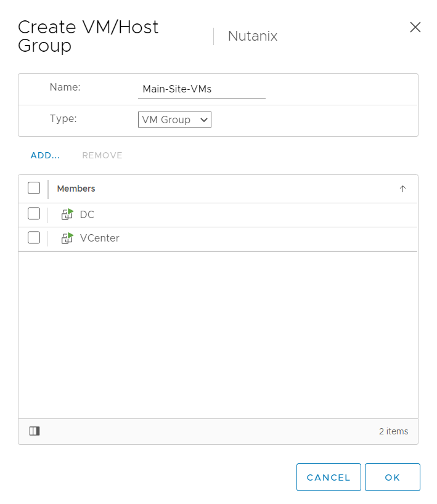Viewport: 437px width, 504px height.
Task: Confirm the group with OK button
Action: [x=392, y=478]
